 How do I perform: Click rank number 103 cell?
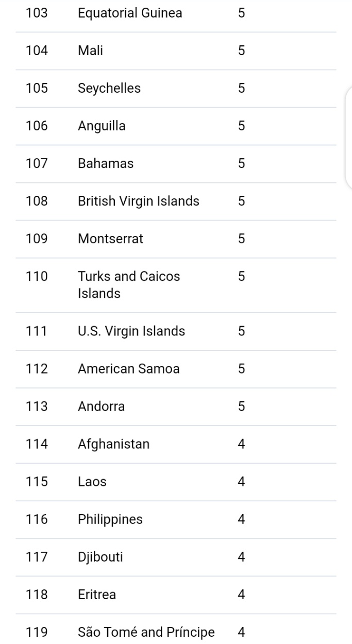coord(37,13)
